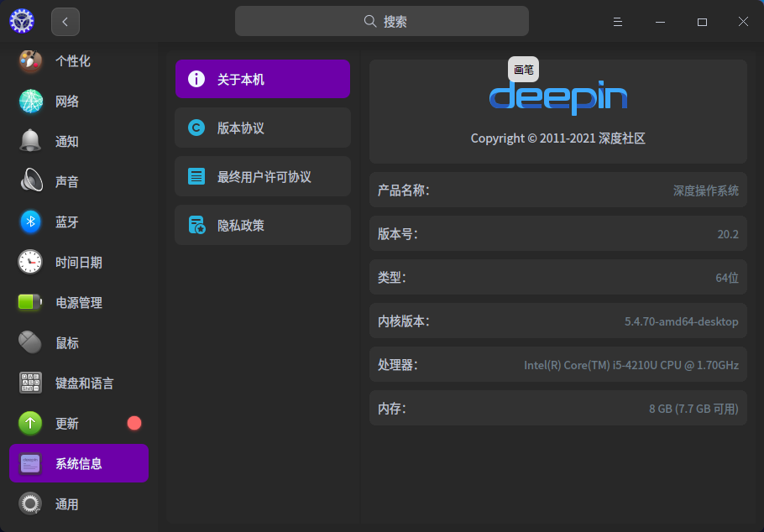Image resolution: width=764 pixels, height=532 pixels.
Task: Click the 产品名称 label
Action: click(404, 190)
